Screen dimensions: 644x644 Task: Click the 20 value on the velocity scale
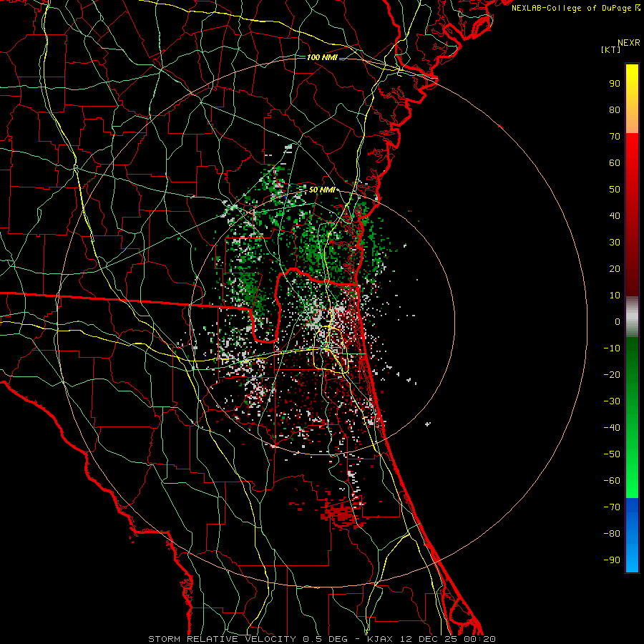[615, 268]
